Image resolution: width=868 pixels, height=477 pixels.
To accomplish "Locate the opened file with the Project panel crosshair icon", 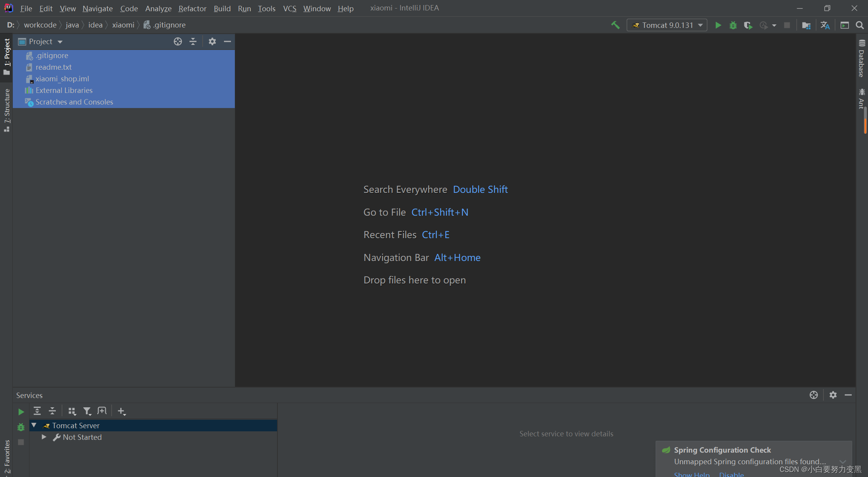I will point(178,41).
